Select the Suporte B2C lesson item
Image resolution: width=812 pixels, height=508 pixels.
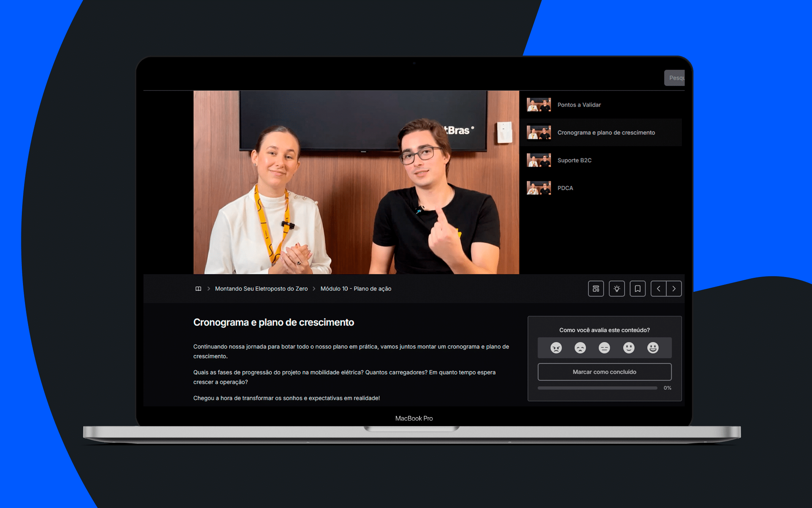pyautogui.click(x=574, y=160)
